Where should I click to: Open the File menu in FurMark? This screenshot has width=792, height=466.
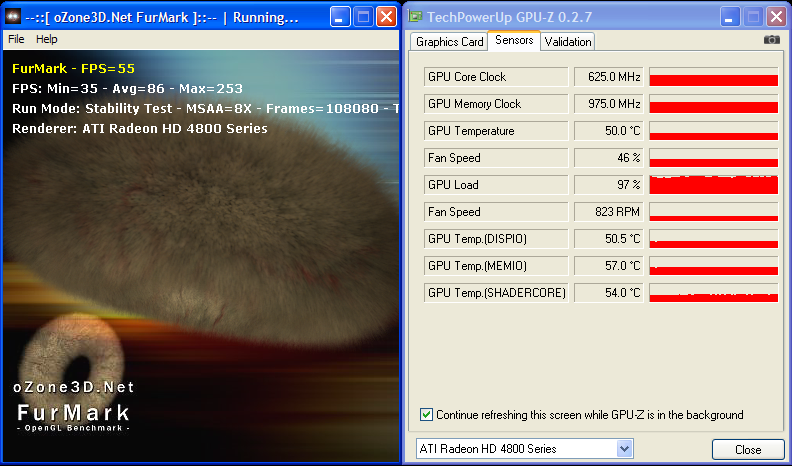16,39
